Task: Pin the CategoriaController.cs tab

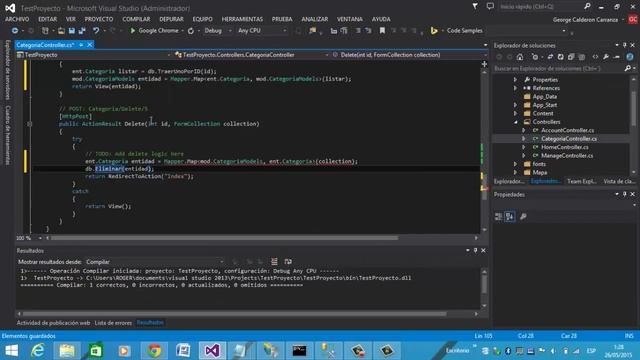Action: 81,44
